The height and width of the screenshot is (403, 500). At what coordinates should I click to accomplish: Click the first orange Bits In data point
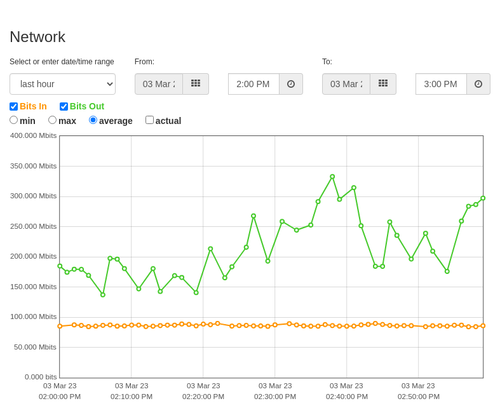click(x=60, y=326)
